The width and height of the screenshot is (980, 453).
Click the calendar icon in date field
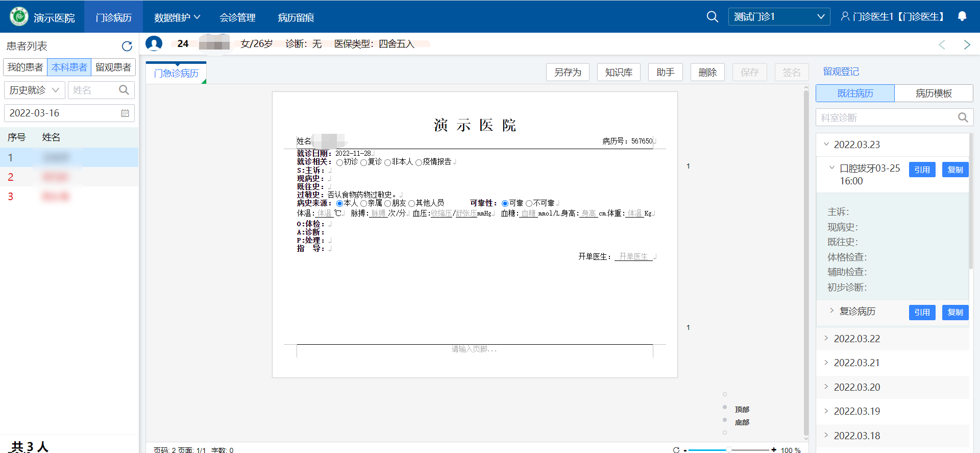click(125, 113)
